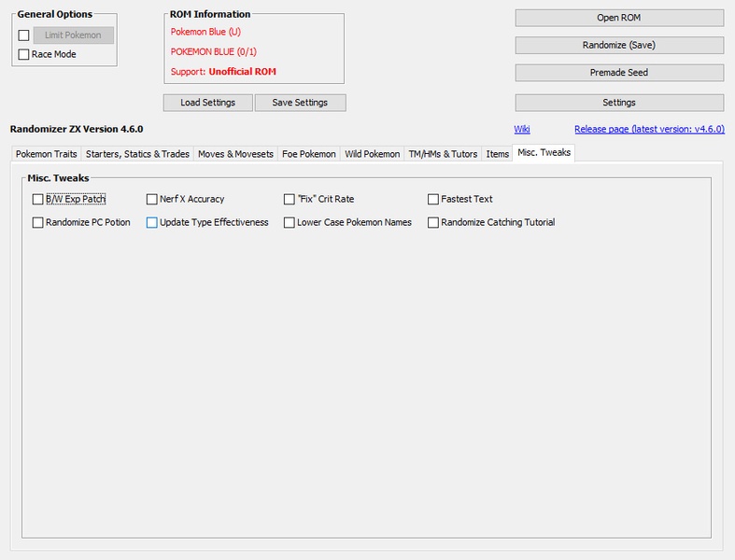Image resolution: width=735 pixels, height=560 pixels.
Task: Follow the Wiki link
Action: pyautogui.click(x=522, y=130)
